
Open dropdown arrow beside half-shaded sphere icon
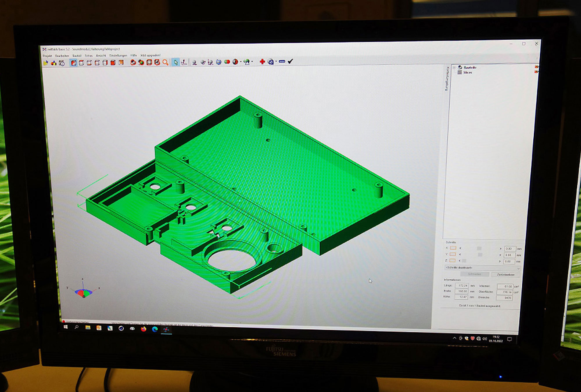point(241,62)
